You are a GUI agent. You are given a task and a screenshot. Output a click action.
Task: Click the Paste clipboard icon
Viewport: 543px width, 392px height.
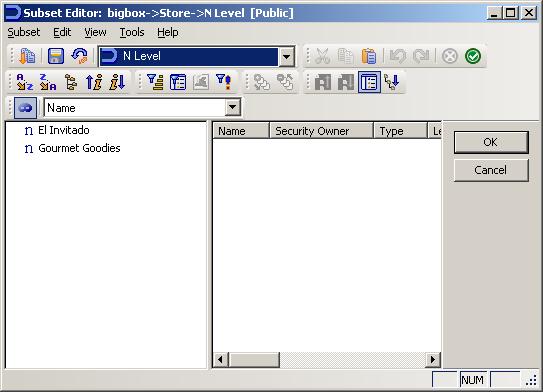368,56
